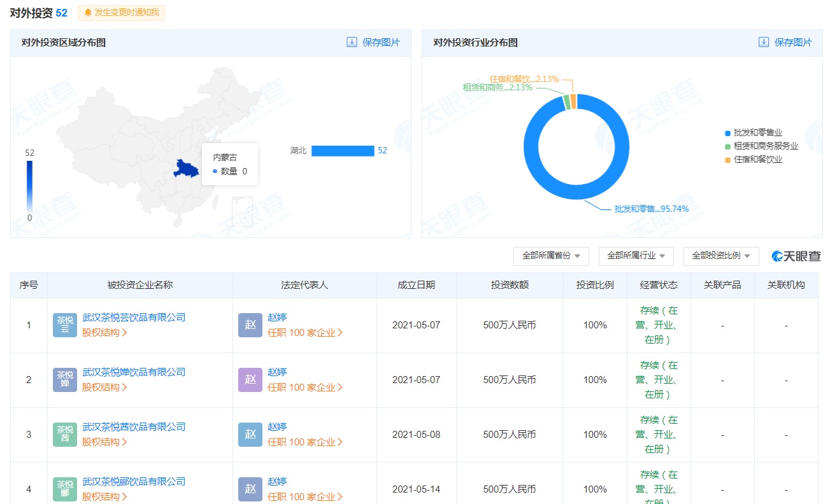Click the 茶悦婵 company logo icon
The image size is (830, 504).
(x=65, y=380)
